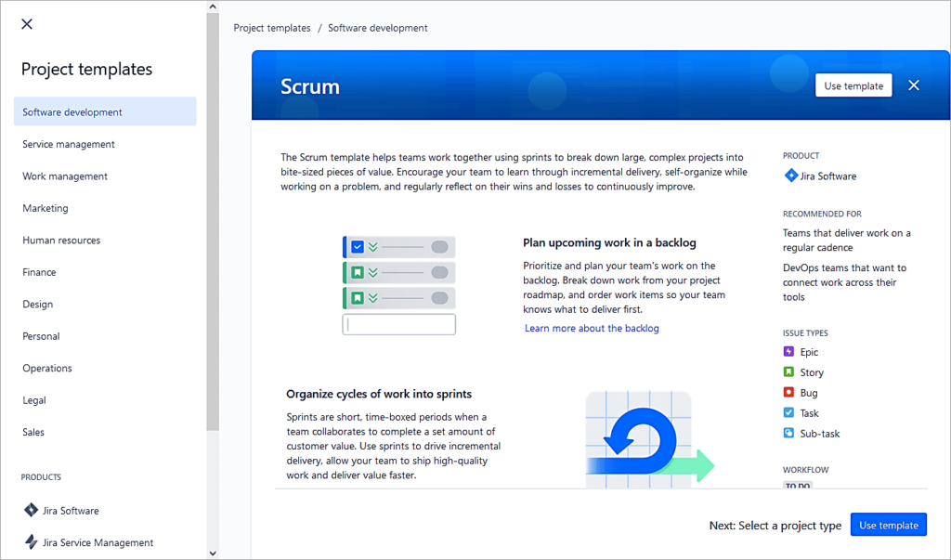Open the Finance template category
The image size is (951, 560).
coord(39,272)
